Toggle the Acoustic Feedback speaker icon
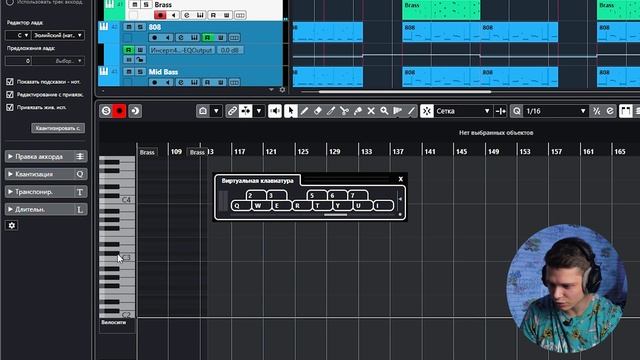The height and width of the screenshot is (360, 640). [x=275, y=111]
